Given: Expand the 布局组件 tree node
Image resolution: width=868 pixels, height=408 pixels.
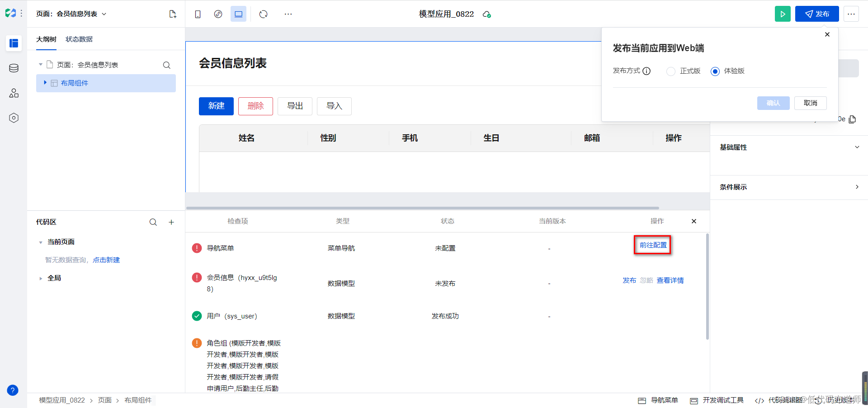Looking at the screenshot, I should (45, 83).
